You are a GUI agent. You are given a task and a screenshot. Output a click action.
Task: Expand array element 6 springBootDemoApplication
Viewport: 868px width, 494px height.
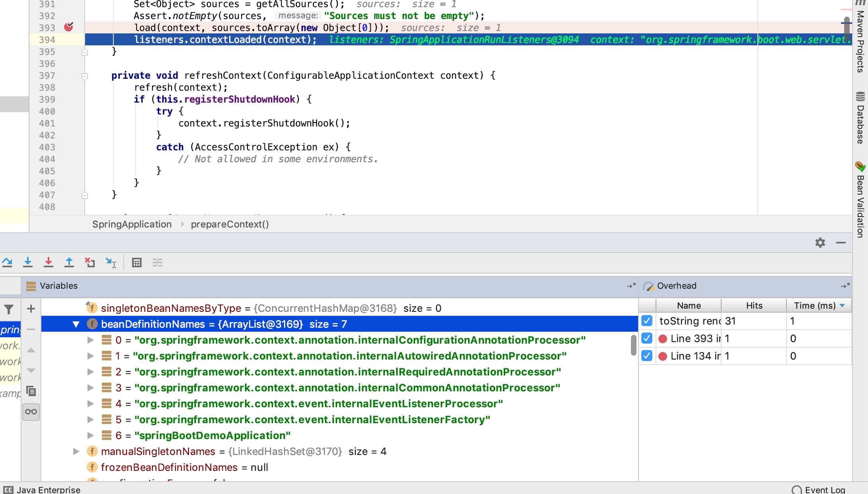tap(91, 436)
